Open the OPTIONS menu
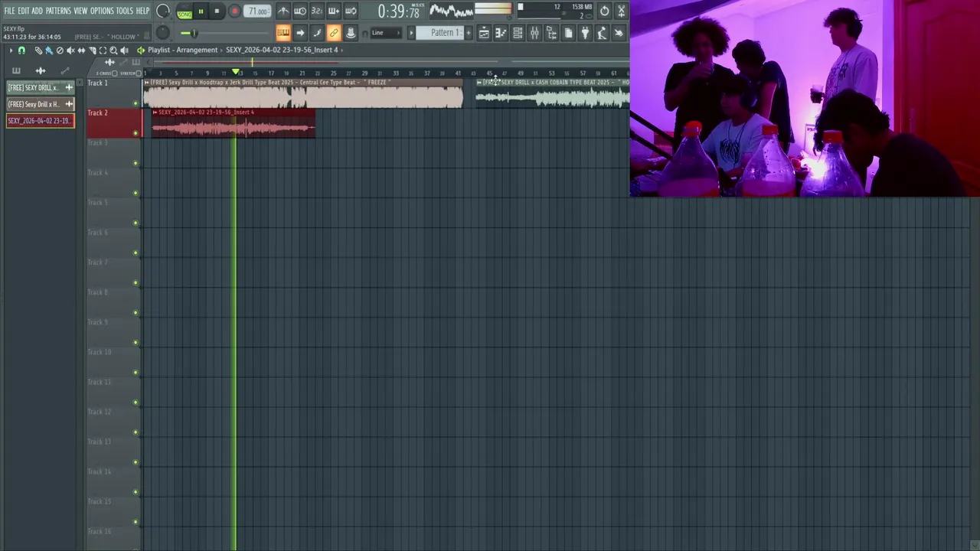This screenshot has height=551, width=980. 102,11
